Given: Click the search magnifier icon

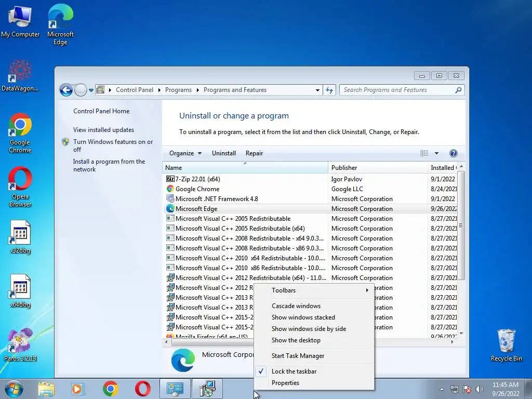Looking at the screenshot, I should coord(458,90).
